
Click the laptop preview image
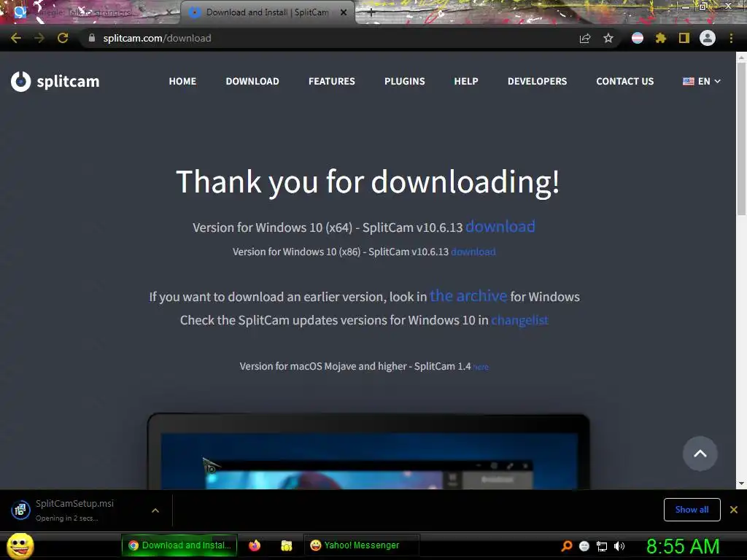pyautogui.click(x=368, y=451)
